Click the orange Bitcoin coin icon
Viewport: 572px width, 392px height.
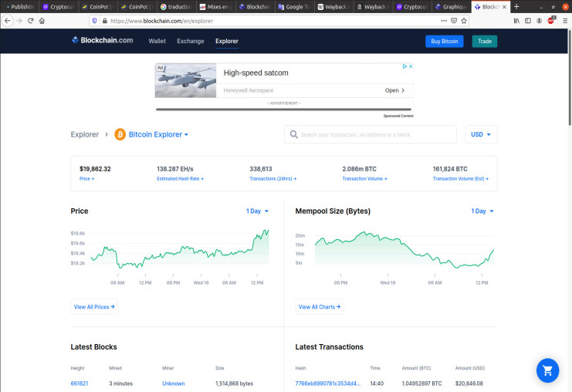click(x=120, y=134)
